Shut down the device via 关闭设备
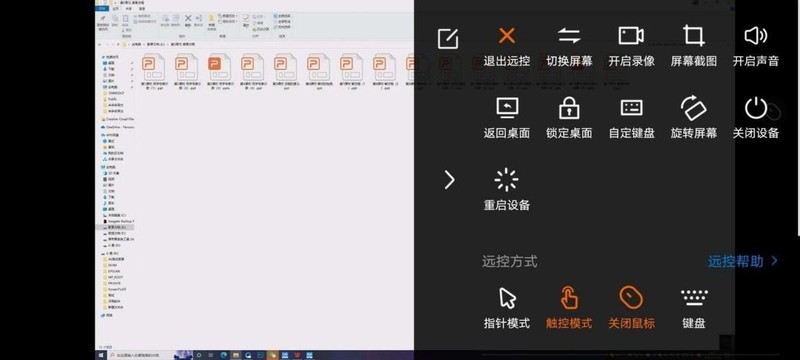 756,118
